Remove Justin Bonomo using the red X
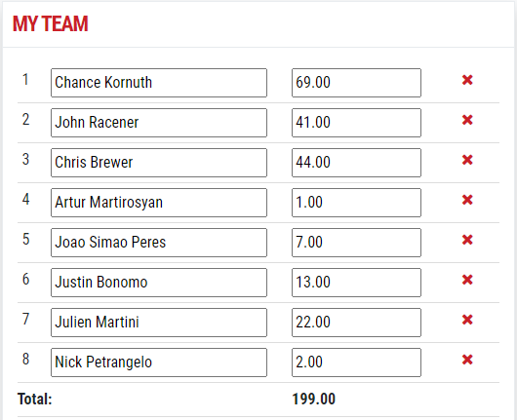The width and height of the screenshot is (517, 420). [x=467, y=280]
